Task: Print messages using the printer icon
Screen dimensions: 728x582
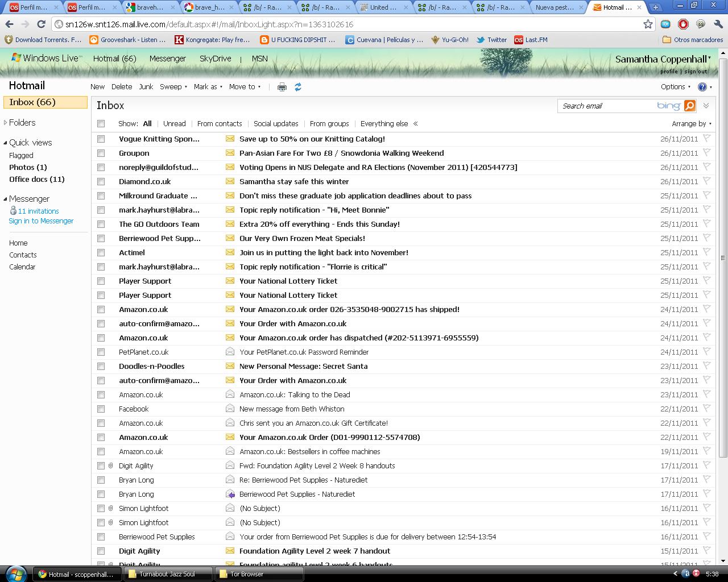Action: 282,87
